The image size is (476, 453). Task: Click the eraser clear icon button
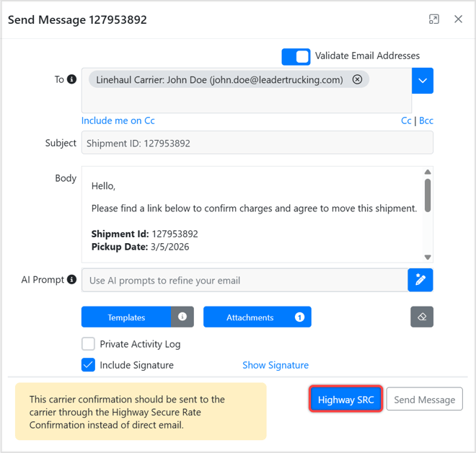click(x=422, y=317)
